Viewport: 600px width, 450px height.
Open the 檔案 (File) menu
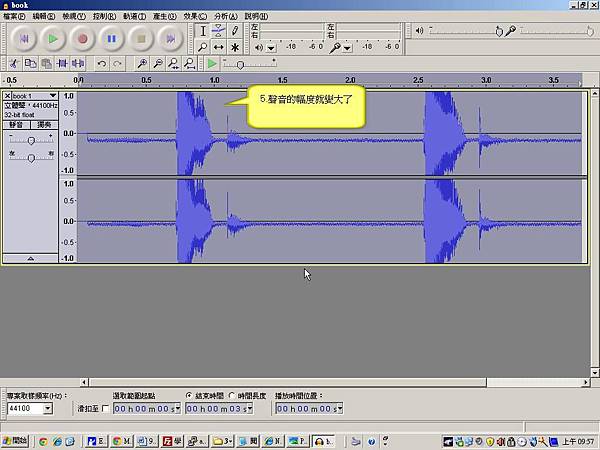[x=16, y=17]
